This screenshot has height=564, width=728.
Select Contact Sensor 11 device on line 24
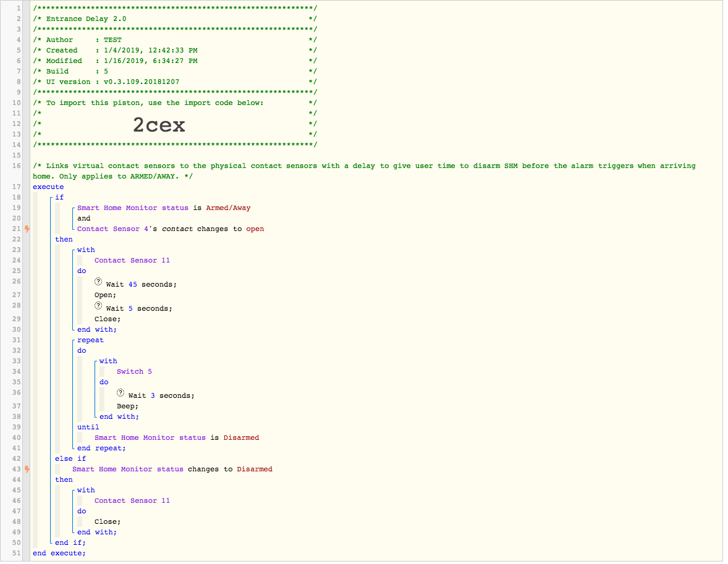click(x=132, y=261)
